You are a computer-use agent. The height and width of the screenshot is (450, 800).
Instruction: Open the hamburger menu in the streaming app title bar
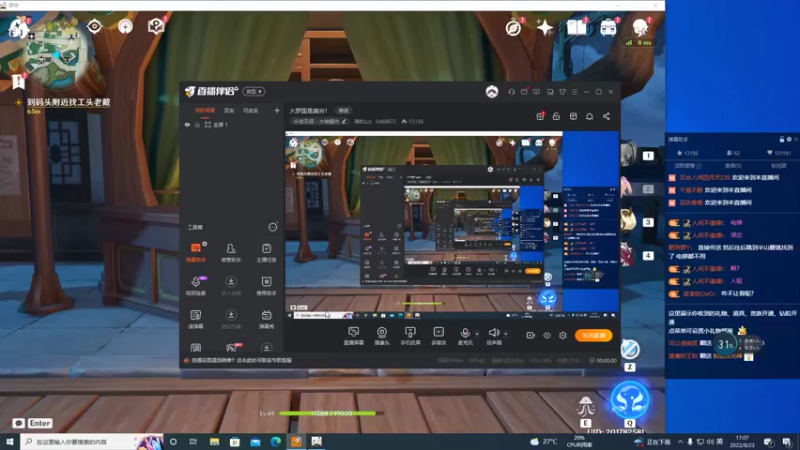click(574, 92)
